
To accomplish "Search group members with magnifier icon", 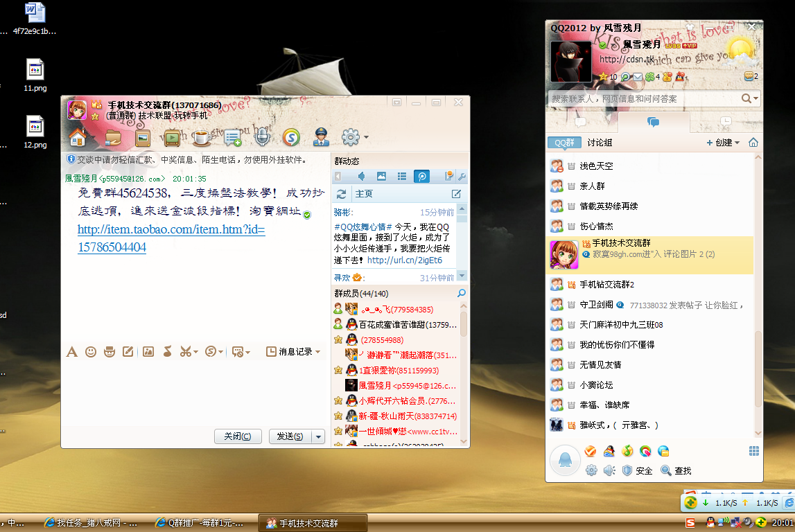I will pyautogui.click(x=461, y=293).
